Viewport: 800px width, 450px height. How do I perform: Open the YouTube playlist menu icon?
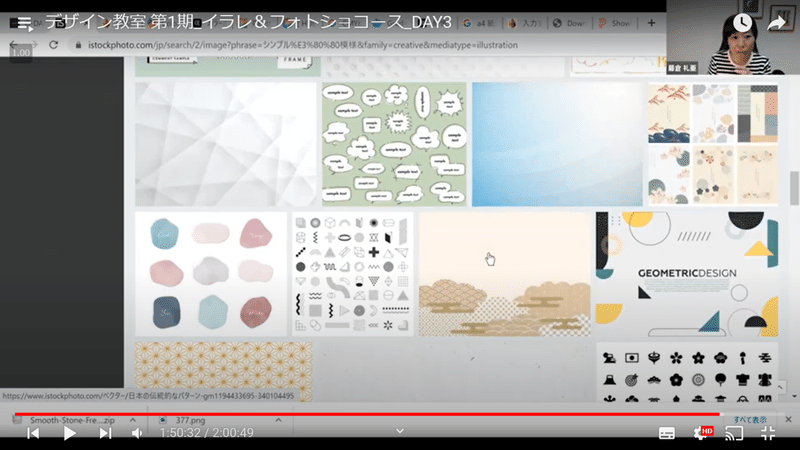23,23
